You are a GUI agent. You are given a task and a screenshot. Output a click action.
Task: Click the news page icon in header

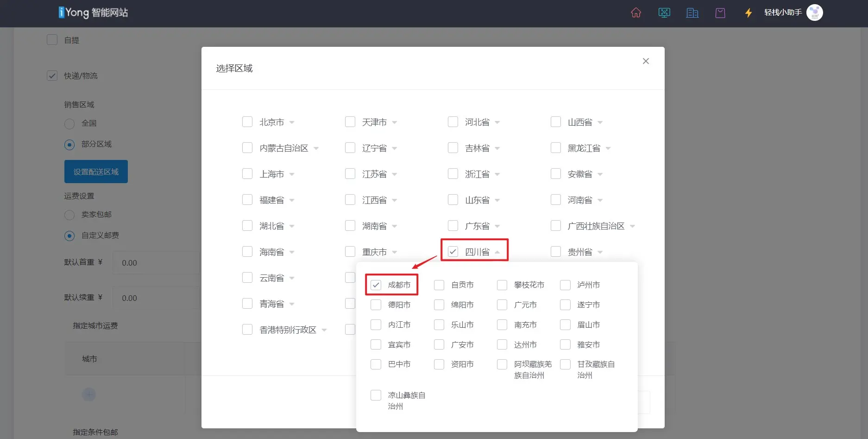[692, 13]
